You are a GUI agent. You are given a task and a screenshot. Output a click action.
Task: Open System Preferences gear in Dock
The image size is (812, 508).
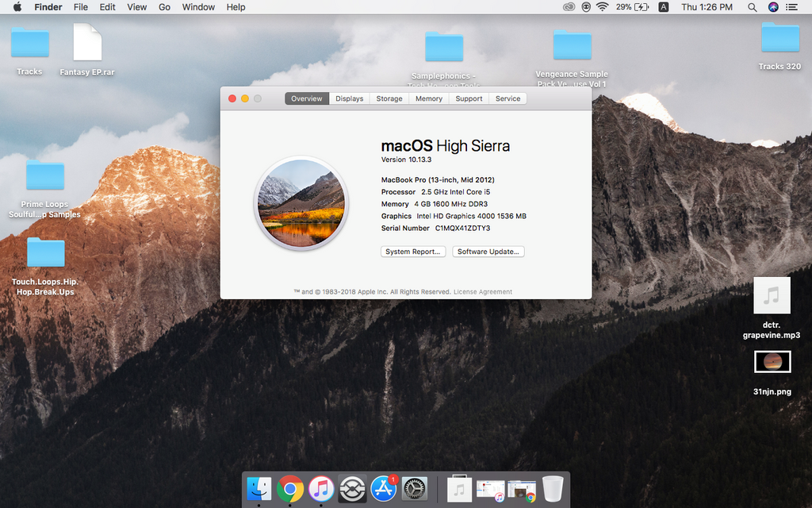coord(415,489)
